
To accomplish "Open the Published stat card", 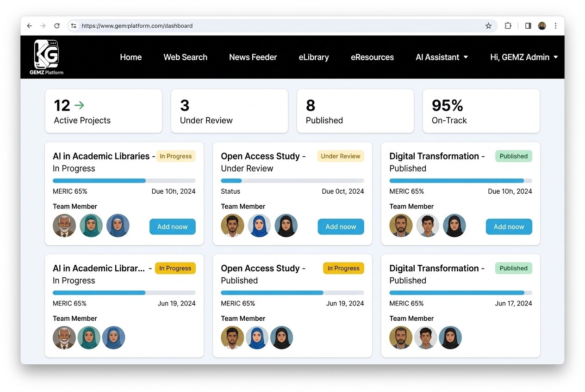I will (x=355, y=111).
